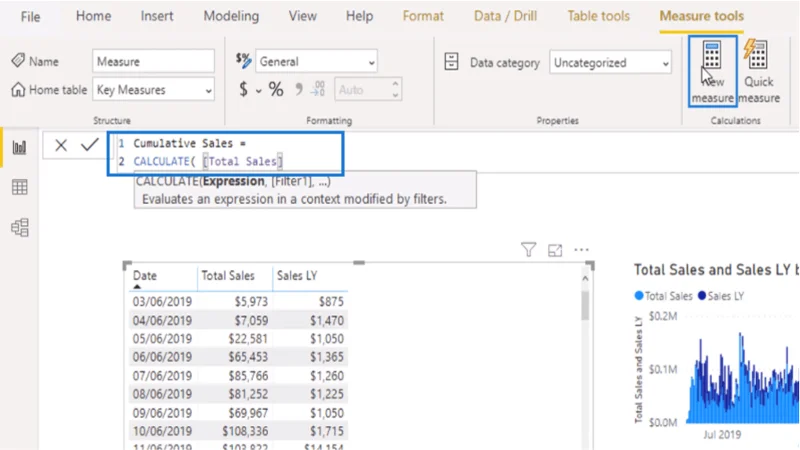Viewport: 800px width, 450px height.
Task: Select the $22,581 Total Sales cell
Action: pyautogui.click(x=248, y=339)
